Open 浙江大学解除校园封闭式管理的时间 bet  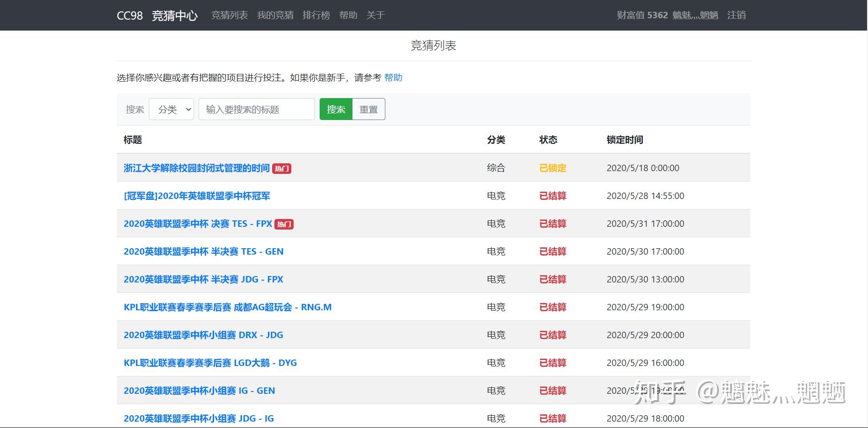196,168
